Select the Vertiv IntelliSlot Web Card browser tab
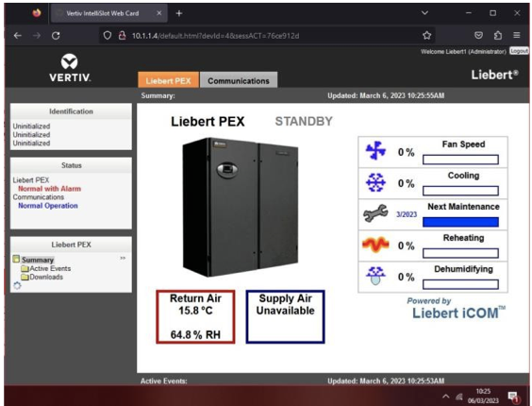532x406 pixels. 108,13
